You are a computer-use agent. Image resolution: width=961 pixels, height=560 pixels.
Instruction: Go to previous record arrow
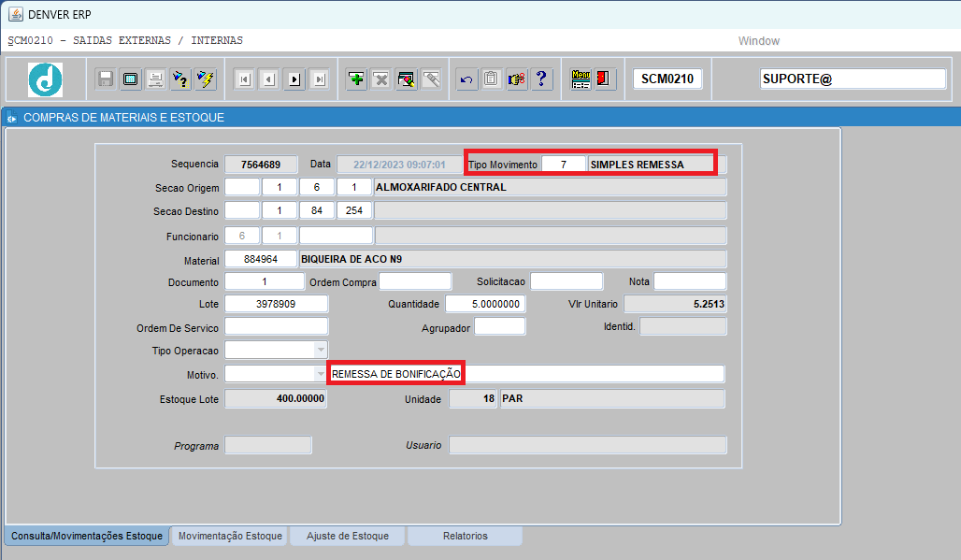click(x=269, y=79)
